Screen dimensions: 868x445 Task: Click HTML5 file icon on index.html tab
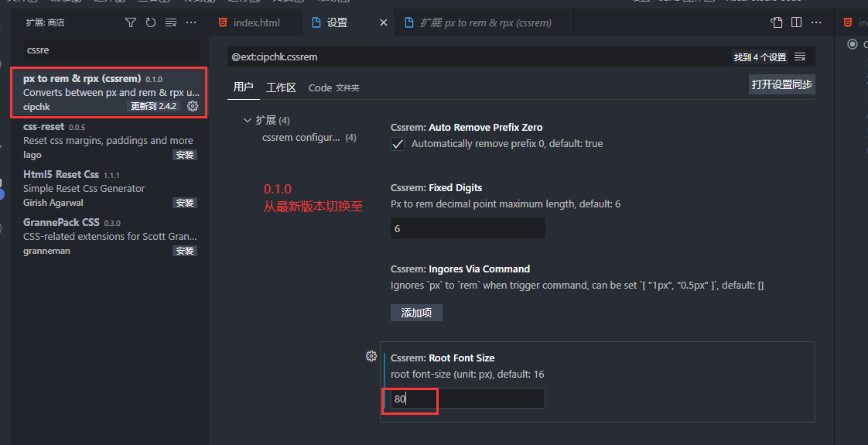point(223,22)
